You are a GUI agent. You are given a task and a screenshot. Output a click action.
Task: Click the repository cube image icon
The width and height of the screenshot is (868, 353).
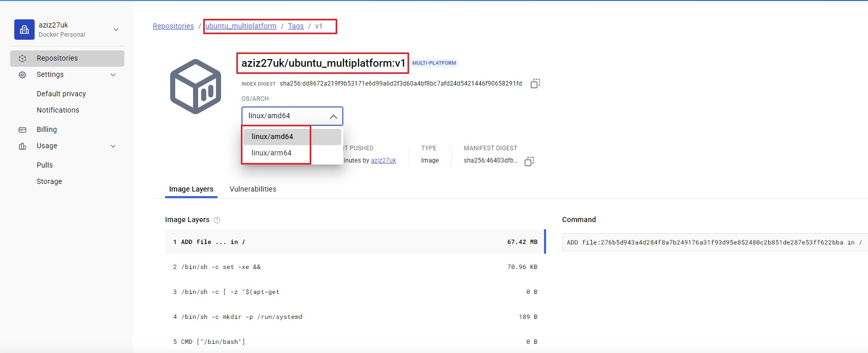[x=196, y=87]
